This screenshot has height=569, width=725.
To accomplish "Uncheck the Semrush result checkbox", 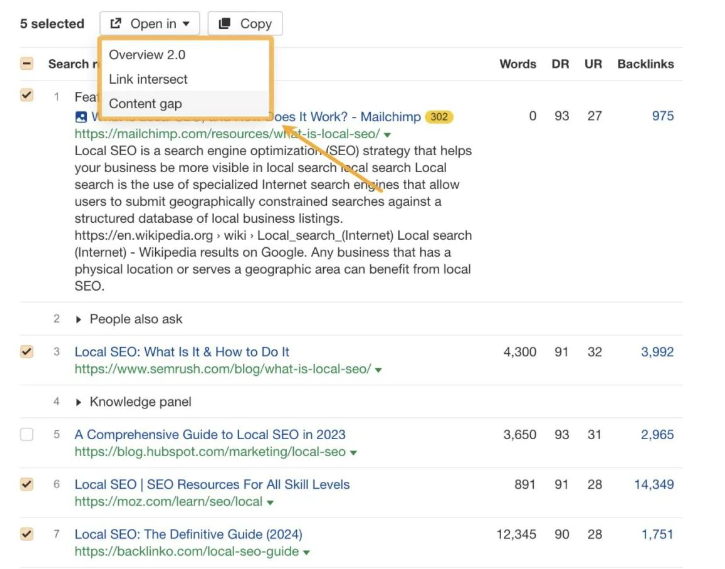I will 27,352.
